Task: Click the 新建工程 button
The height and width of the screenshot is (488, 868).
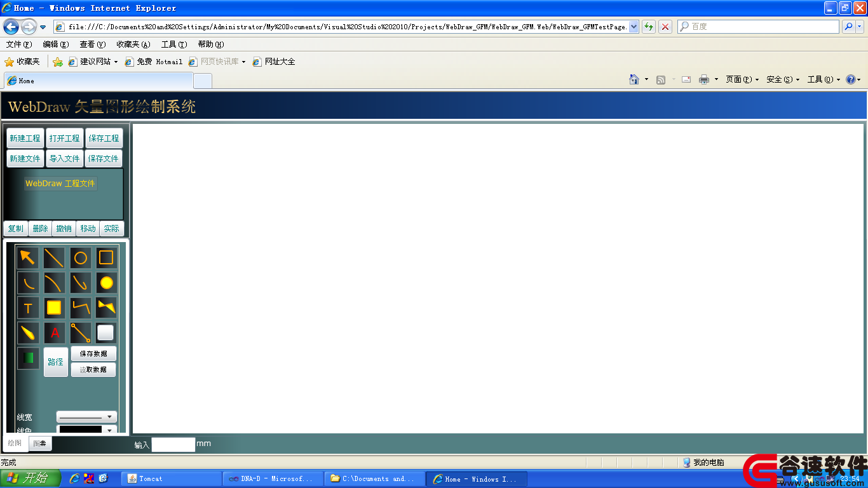Action: (x=25, y=138)
